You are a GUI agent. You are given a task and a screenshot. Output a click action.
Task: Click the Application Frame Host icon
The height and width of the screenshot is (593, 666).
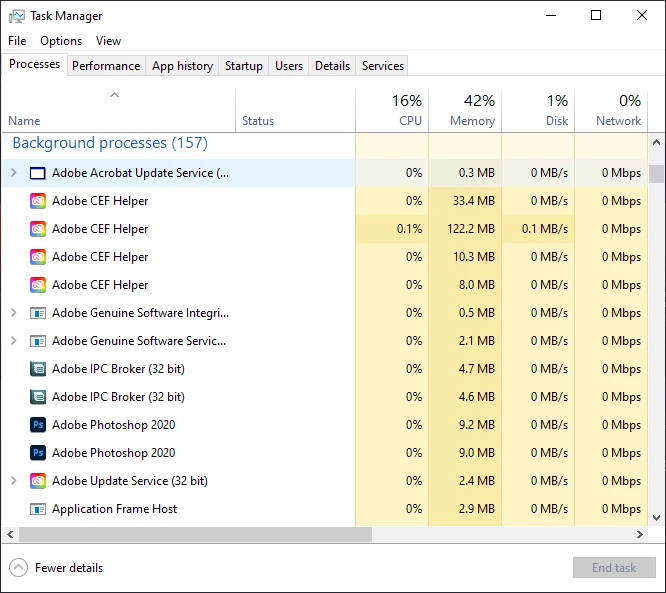38,509
